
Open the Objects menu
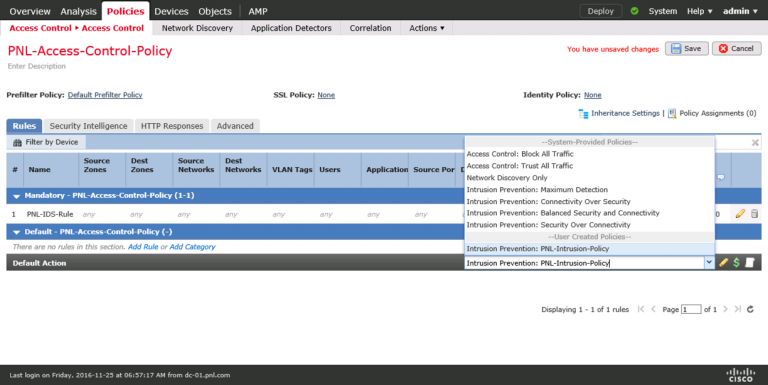click(215, 11)
